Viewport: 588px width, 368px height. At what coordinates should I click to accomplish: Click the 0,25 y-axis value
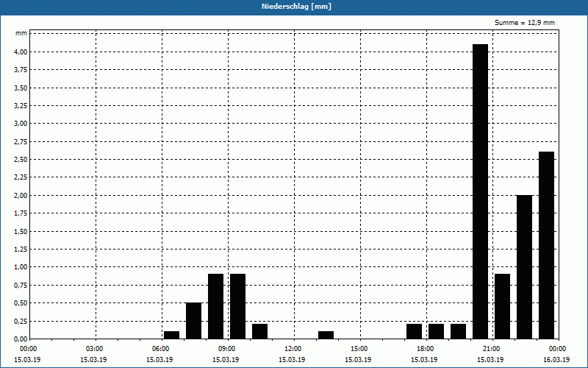point(21,321)
